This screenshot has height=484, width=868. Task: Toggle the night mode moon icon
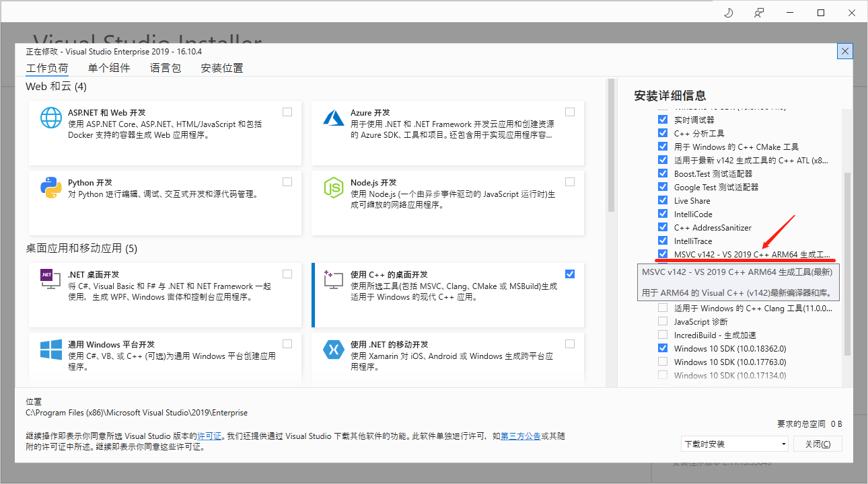click(x=728, y=13)
